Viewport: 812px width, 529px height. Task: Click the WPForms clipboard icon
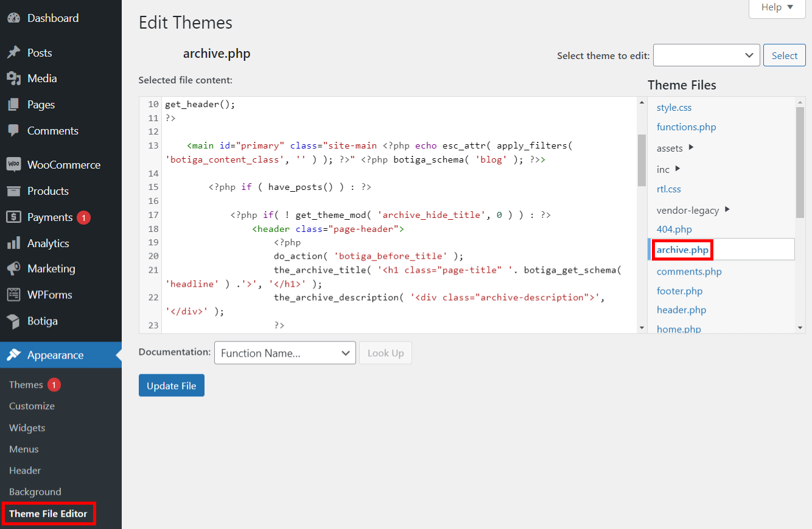13,294
